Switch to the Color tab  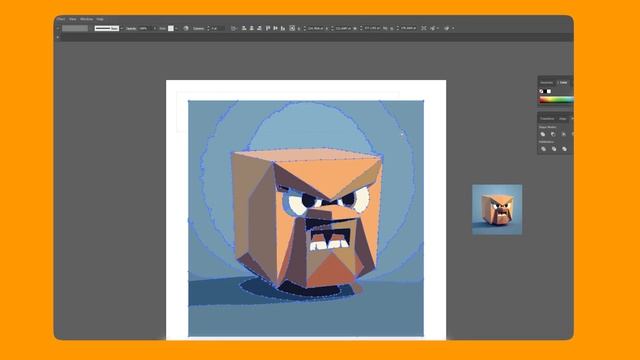(x=563, y=82)
